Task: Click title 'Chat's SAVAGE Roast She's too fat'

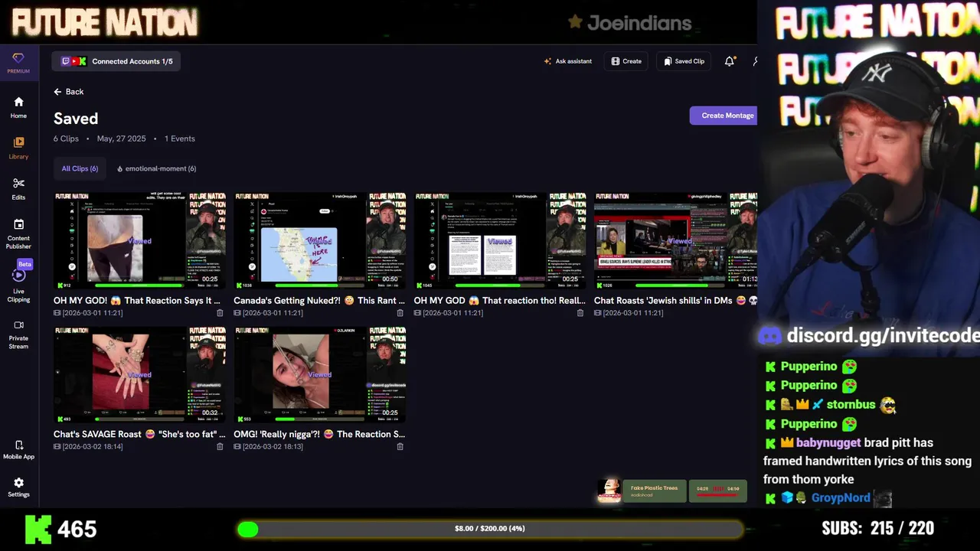Action: point(139,434)
